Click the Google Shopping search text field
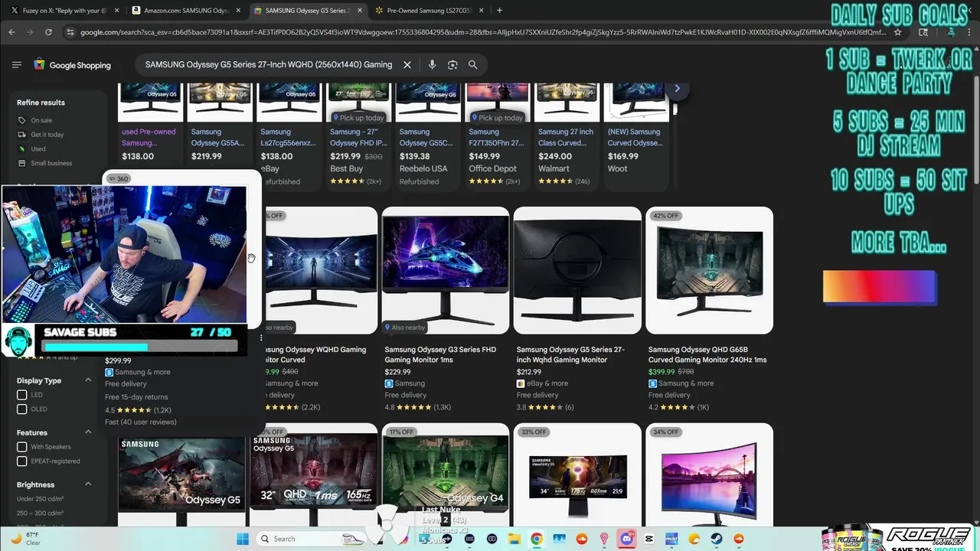 [x=268, y=65]
